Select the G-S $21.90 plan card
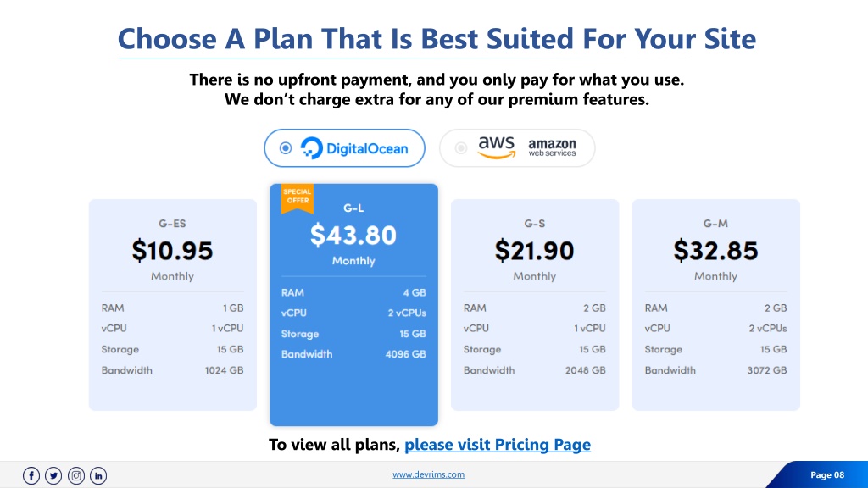The width and height of the screenshot is (868, 488). (x=535, y=305)
